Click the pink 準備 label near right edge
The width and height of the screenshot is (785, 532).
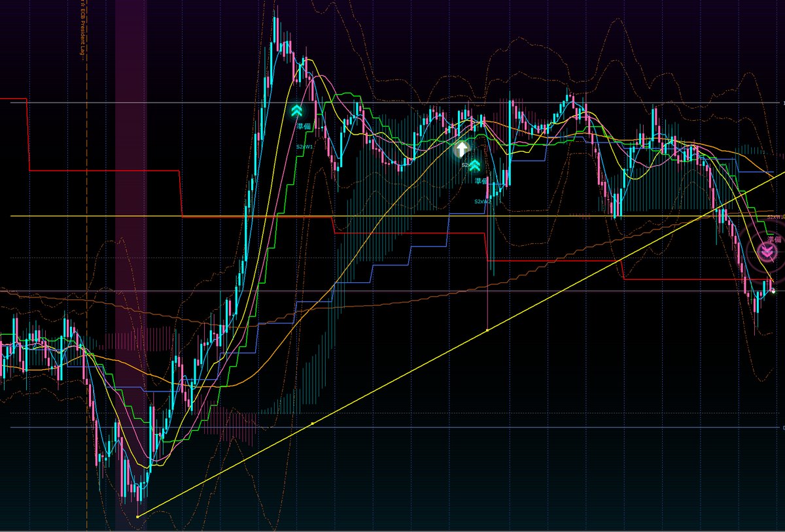[x=775, y=240]
